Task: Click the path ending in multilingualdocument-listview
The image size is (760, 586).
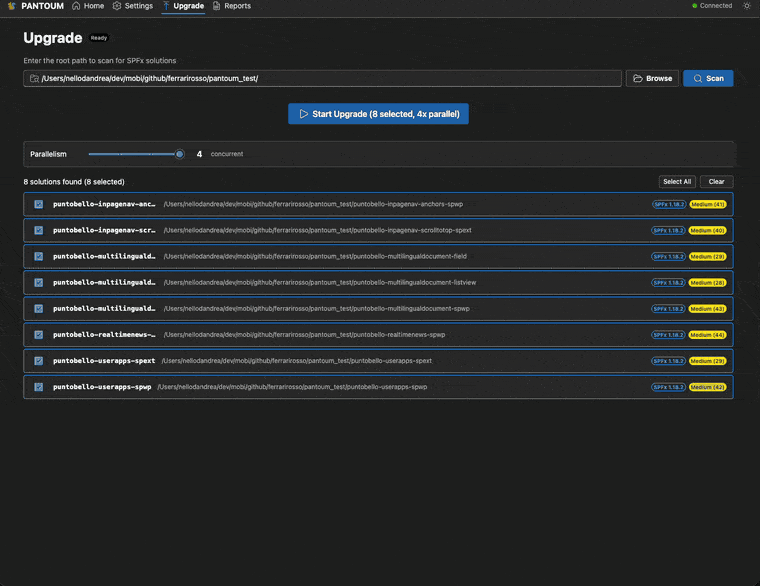Action: click(320, 283)
